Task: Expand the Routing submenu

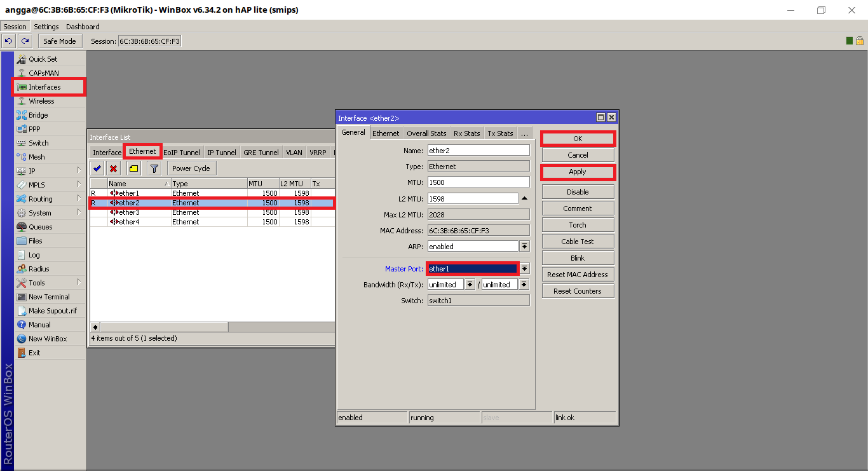Action: pyautogui.click(x=50, y=199)
